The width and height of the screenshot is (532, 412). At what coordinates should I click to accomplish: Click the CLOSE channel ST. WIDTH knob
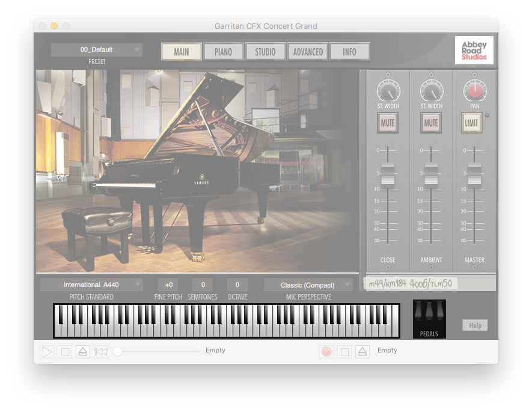coord(388,91)
